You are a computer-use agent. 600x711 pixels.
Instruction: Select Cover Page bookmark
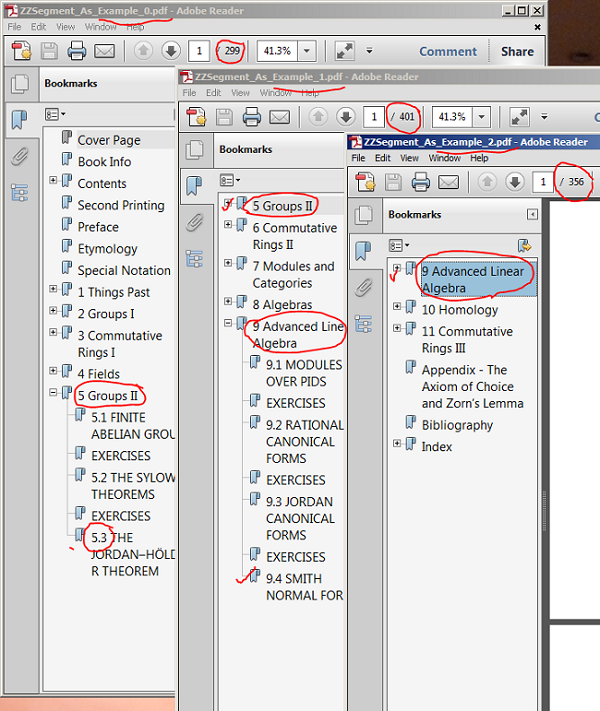[x=109, y=140]
